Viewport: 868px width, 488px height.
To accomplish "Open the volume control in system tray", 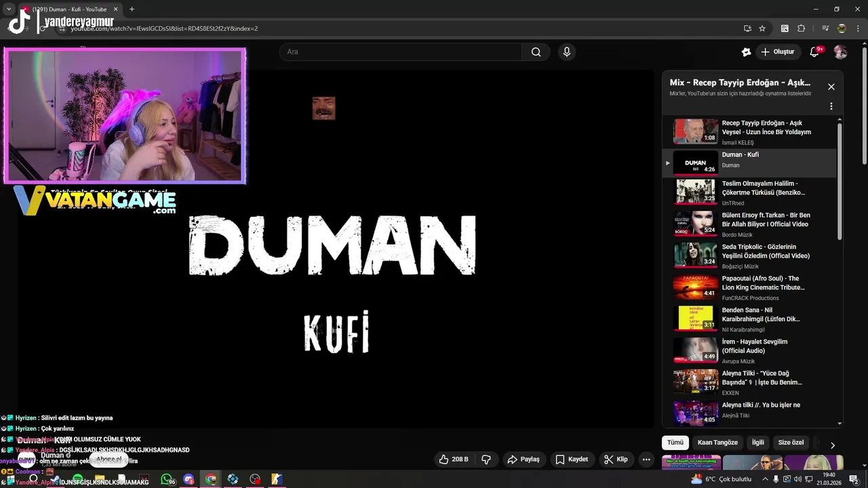I will click(x=799, y=479).
